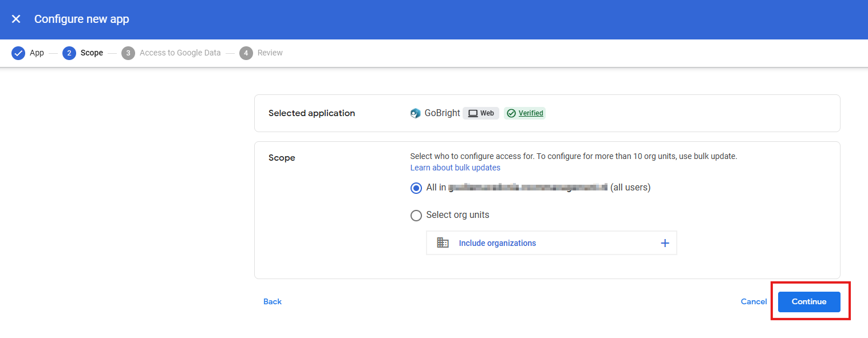
Task: Click the plus icon to add organizations
Action: click(x=665, y=243)
